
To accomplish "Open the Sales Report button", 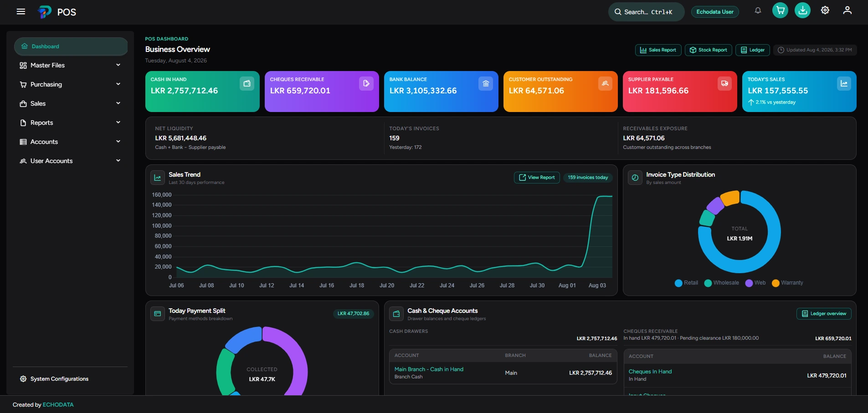I will click(x=658, y=50).
